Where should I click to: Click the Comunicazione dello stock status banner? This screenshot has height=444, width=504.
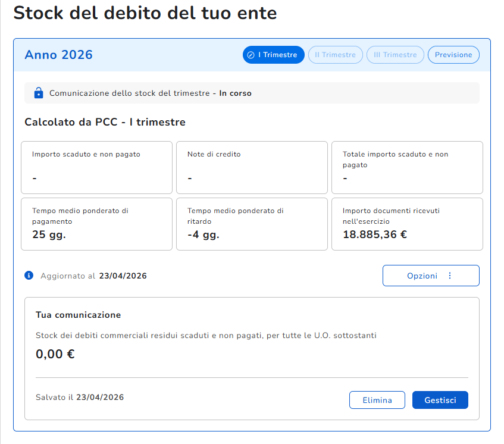252,93
